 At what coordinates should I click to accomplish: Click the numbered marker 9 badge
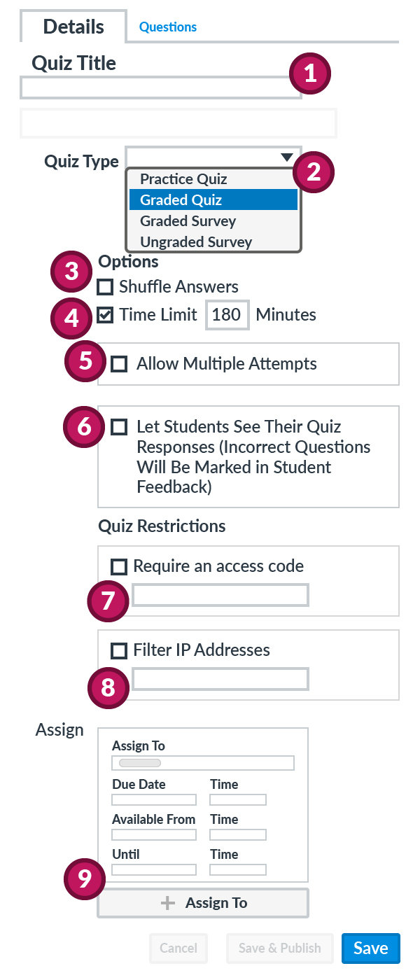coord(85,878)
